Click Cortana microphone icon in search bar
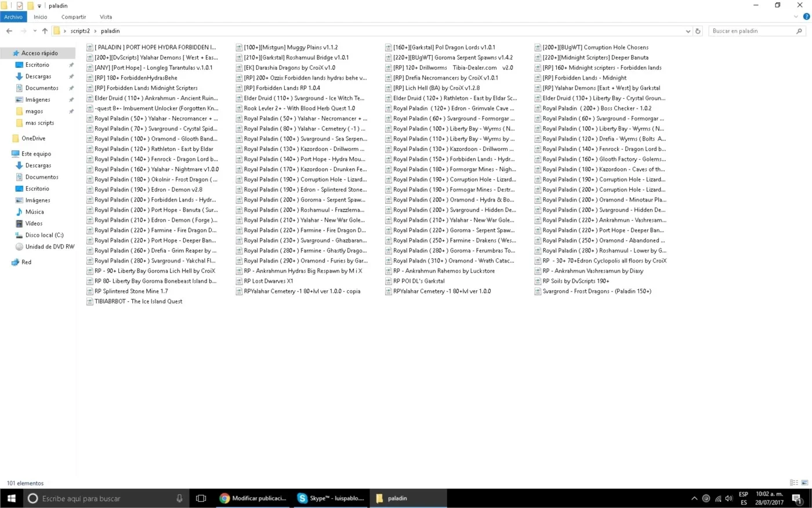This screenshot has height=508, width=812. click(x=179, y=498)
